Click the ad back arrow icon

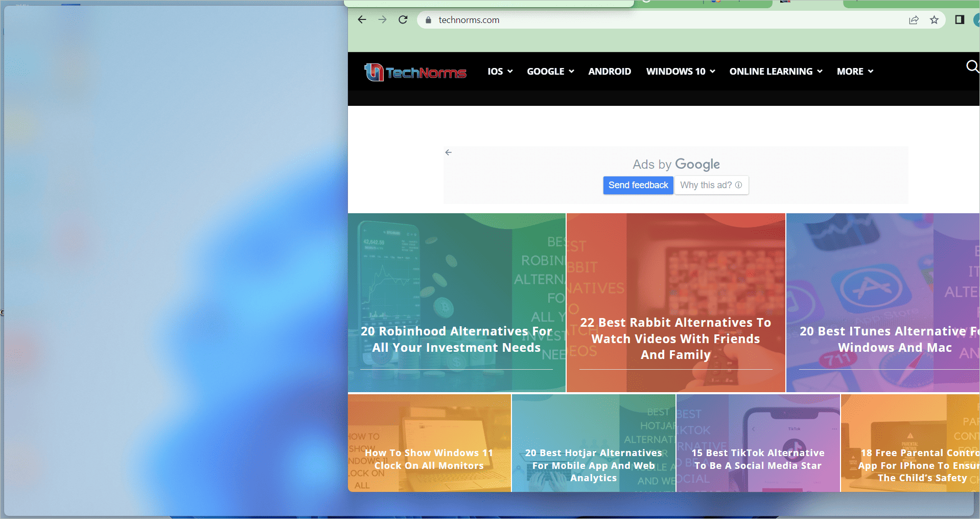(x=448, y=152)
